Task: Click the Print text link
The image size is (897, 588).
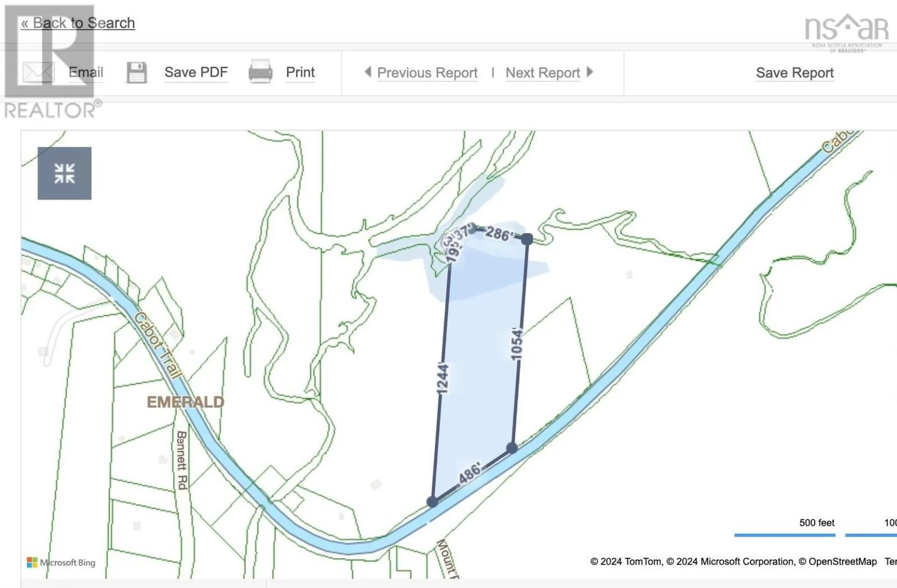Action: 300,72
